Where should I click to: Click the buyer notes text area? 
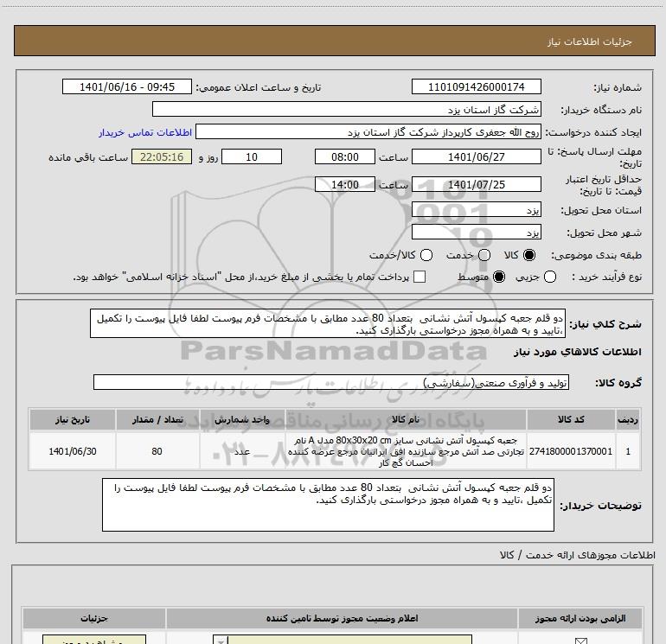pyautogui.click(x=328, y=504)
